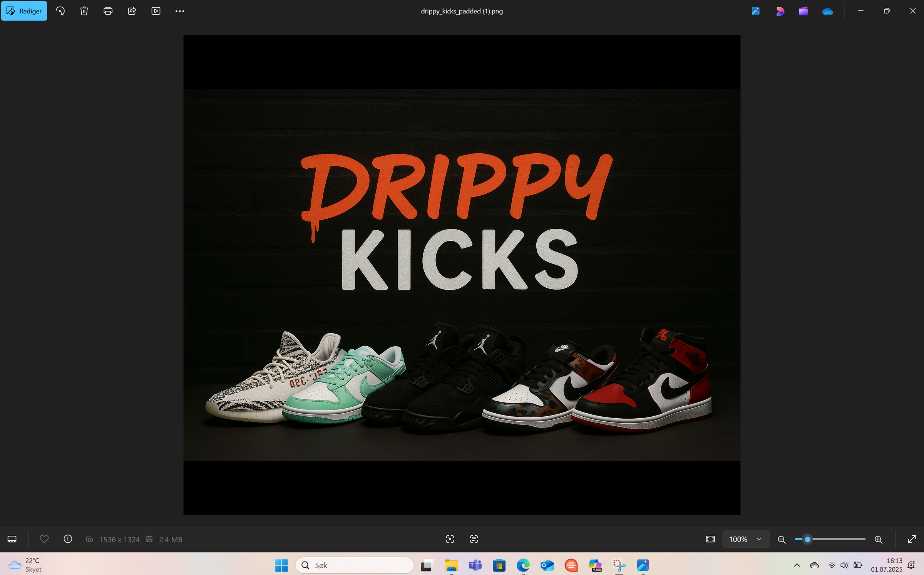Open the zoom percentage dropdown
924x575 pixels.
tap(746, 539)
